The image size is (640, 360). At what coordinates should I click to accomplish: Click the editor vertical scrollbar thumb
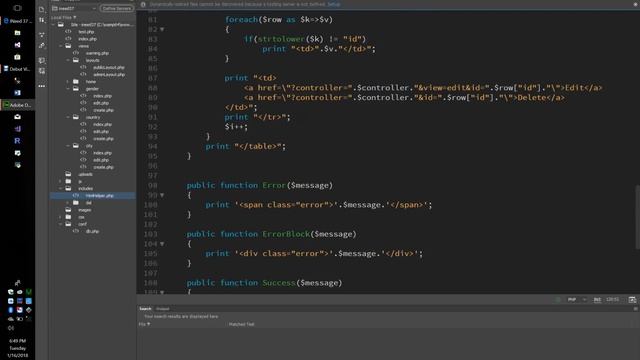[637, 217]
